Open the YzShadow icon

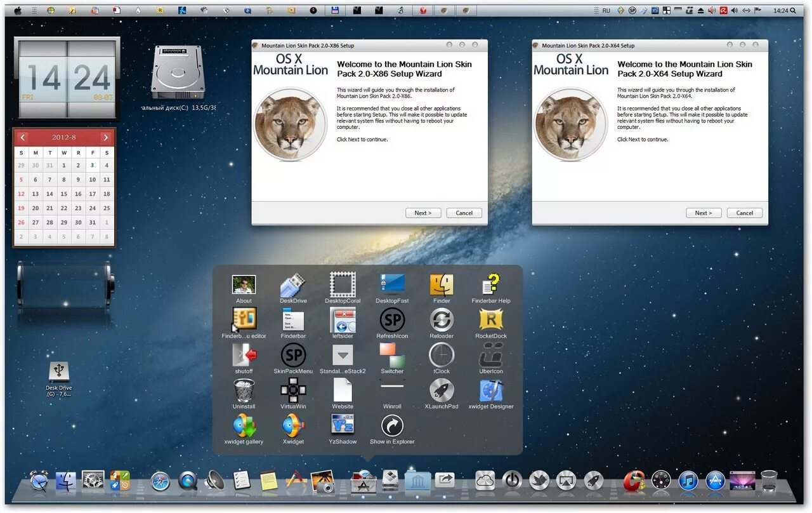pos(343,425)
